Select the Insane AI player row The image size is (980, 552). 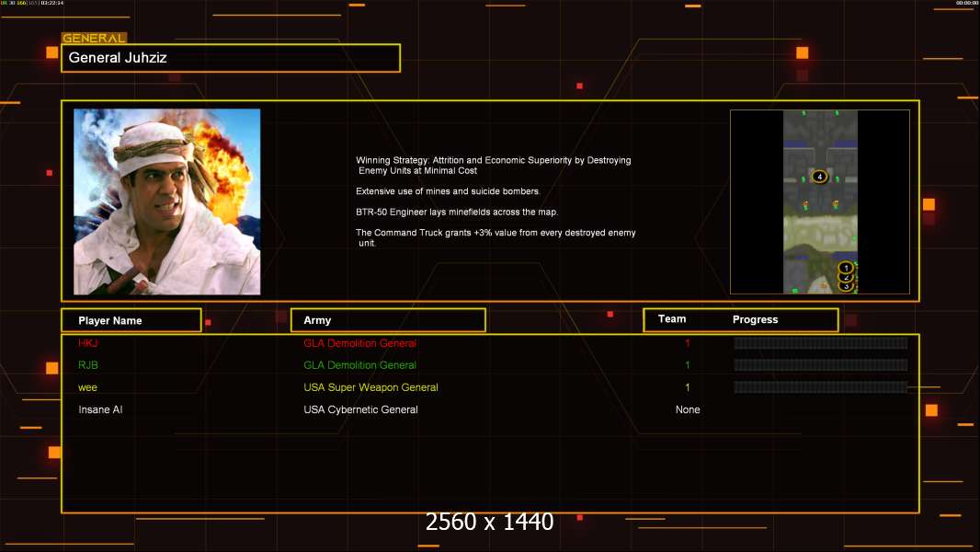[490, 409]
